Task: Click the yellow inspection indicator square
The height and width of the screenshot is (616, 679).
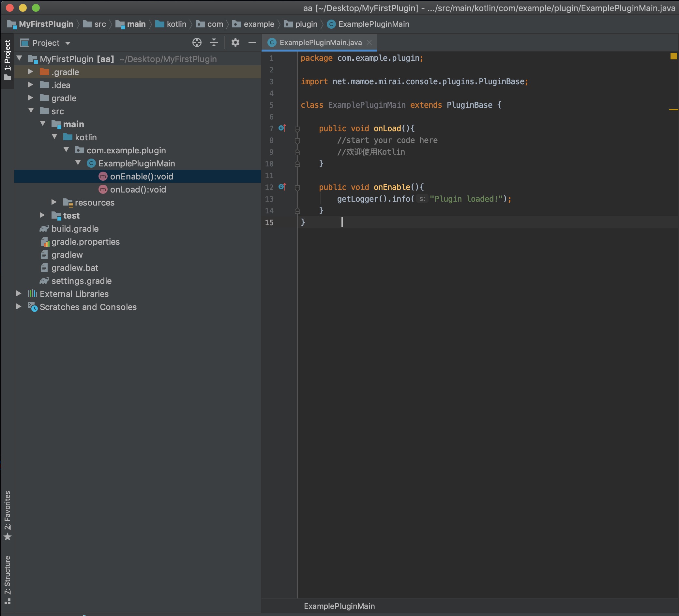Action: pos(673,56)
